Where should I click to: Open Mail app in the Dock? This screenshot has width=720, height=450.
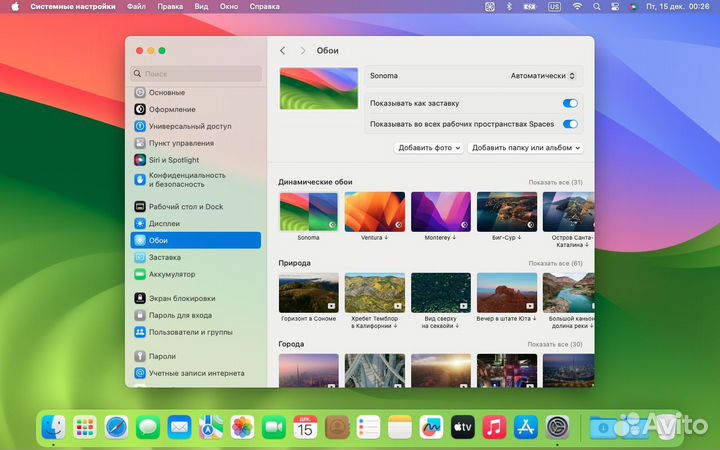pos(180,427)
